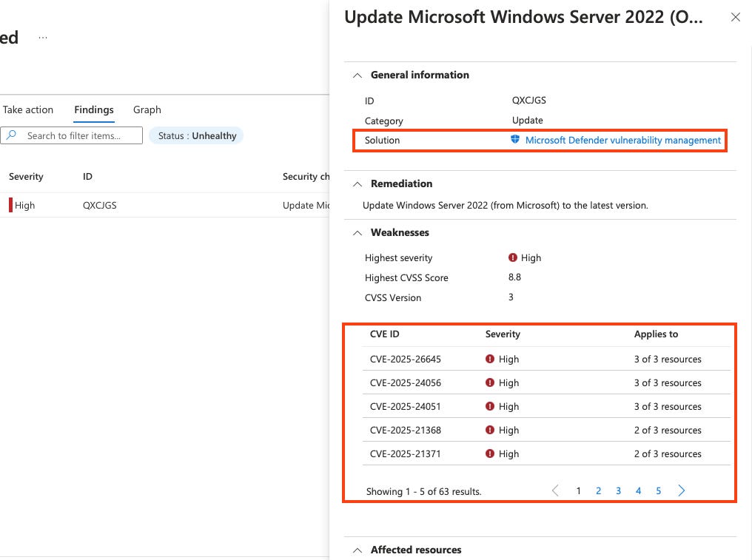Click the Update Mic... security check cell
Image resolution: width=752 pixels, height=560 pixels.
tap(306, 205)
